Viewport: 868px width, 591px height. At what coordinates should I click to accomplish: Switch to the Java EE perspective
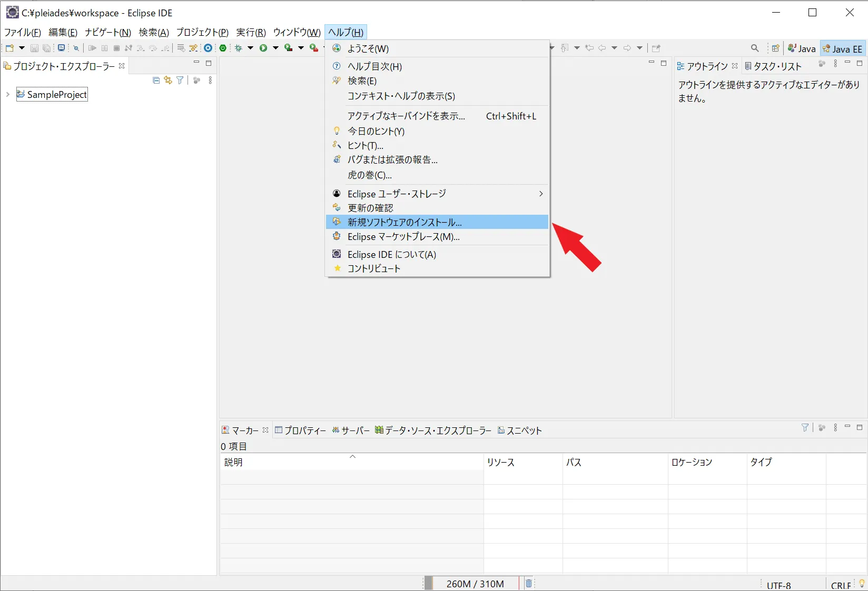pyautogui.click(x=843, y=48)
